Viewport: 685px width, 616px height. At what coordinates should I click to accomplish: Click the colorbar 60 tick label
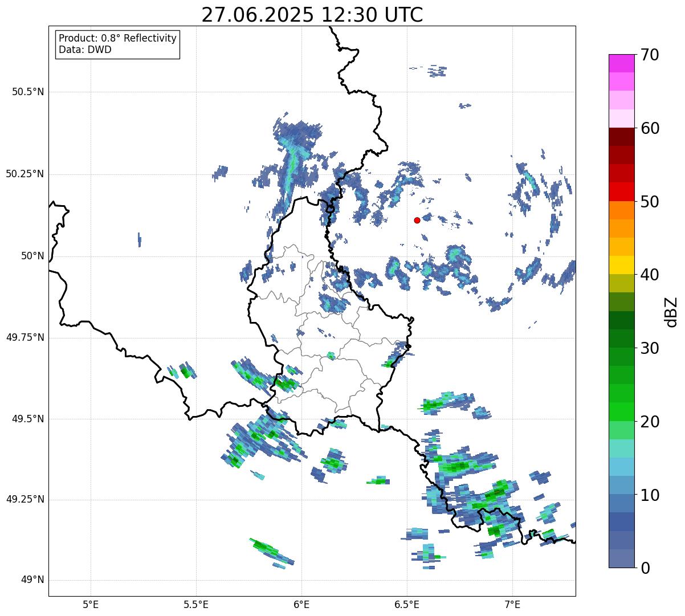(x=650, y=128)
